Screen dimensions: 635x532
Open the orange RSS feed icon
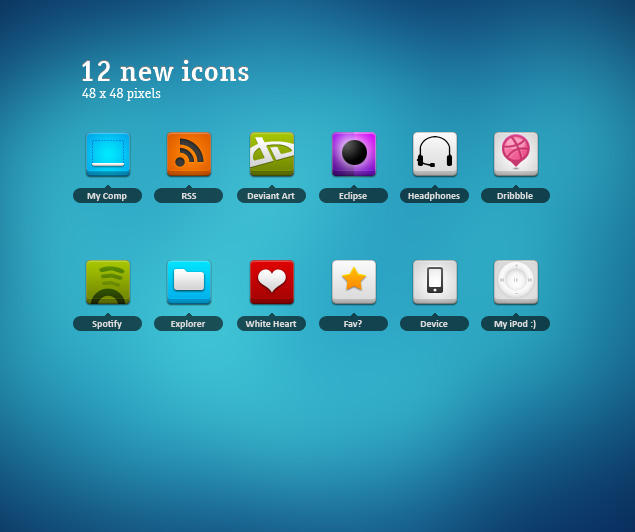[189, 154]
